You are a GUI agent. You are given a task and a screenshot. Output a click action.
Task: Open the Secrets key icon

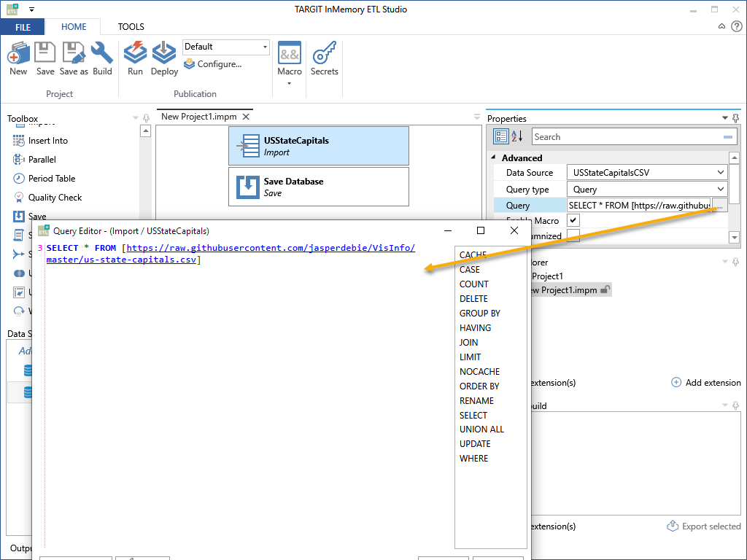pos(325,58)
